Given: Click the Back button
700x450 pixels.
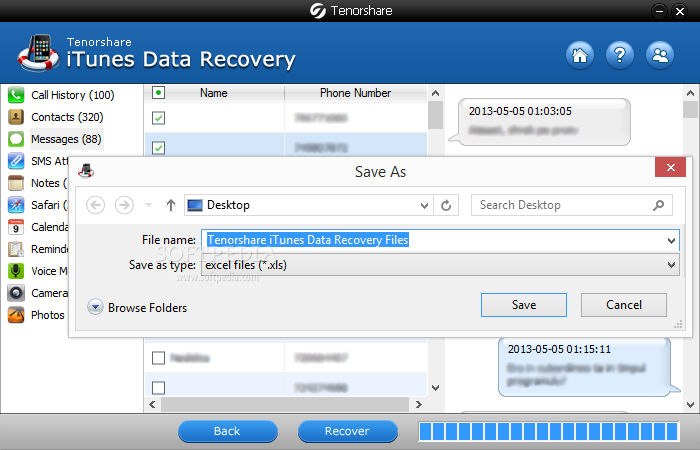Looking at the screenshot, I should pyautogui.click(x=228, y=431).
